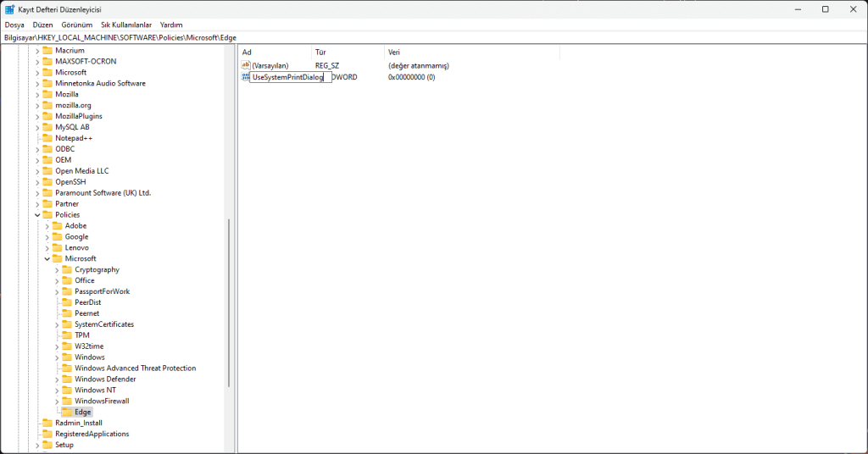Click the Mozilla folder icon
The height and width of the screenshot is (454, 868).
click(x=47, y=94)
